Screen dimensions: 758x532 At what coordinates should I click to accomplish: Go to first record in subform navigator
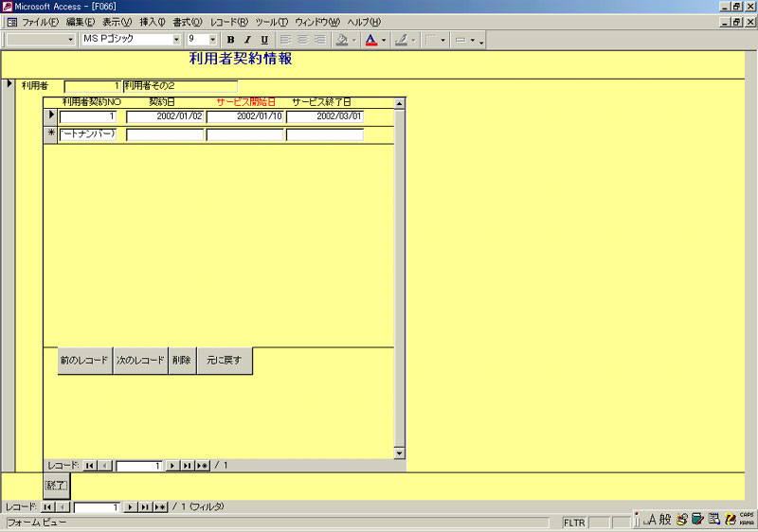coord(89,466)
